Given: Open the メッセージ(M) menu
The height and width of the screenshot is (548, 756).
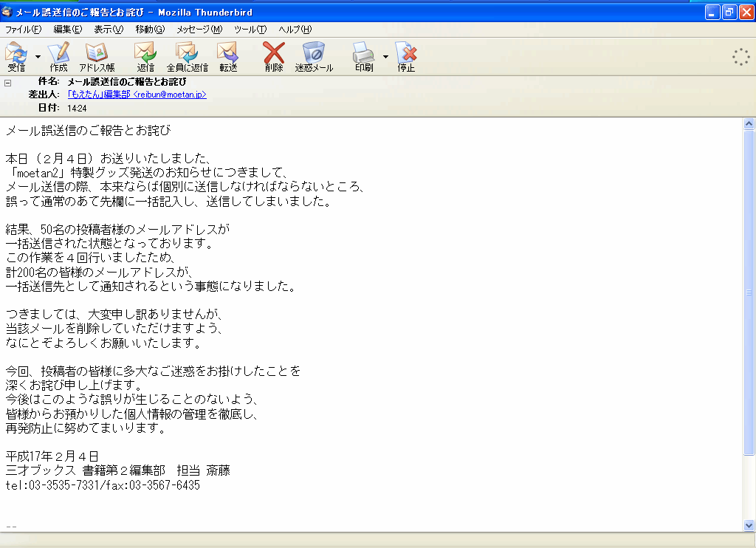Looking at the screenshot, I should tap(199, 30).
